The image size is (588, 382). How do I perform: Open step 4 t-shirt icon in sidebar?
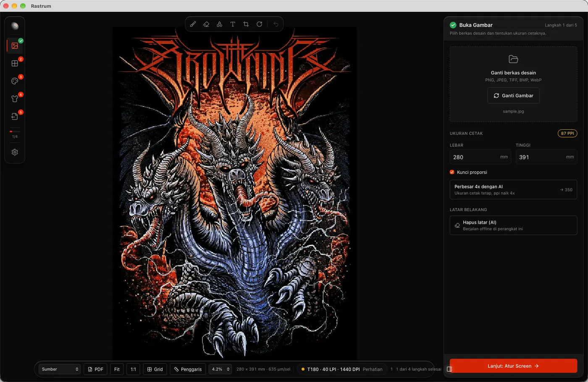tap(15, 99)
